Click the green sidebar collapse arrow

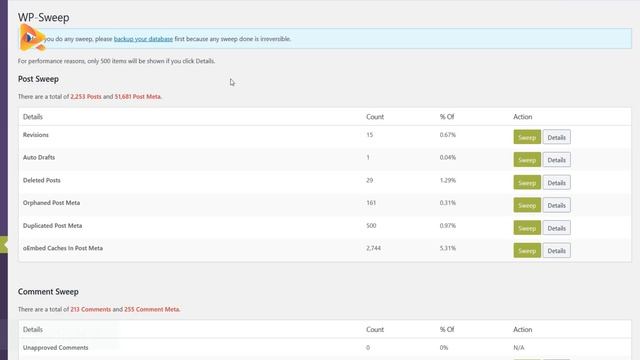click(x=4, y=244)
